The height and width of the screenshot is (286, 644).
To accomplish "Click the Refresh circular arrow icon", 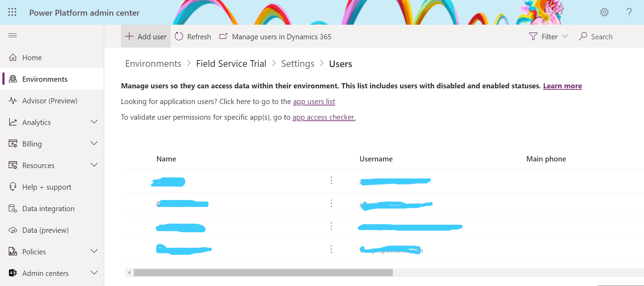I will 179,36.
